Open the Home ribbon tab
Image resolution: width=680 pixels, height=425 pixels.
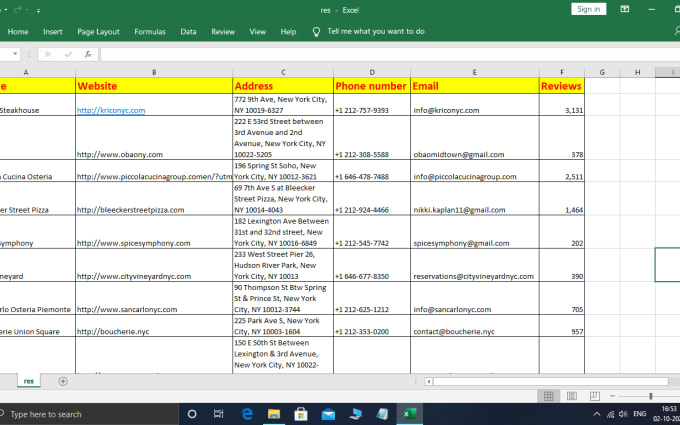18,32
